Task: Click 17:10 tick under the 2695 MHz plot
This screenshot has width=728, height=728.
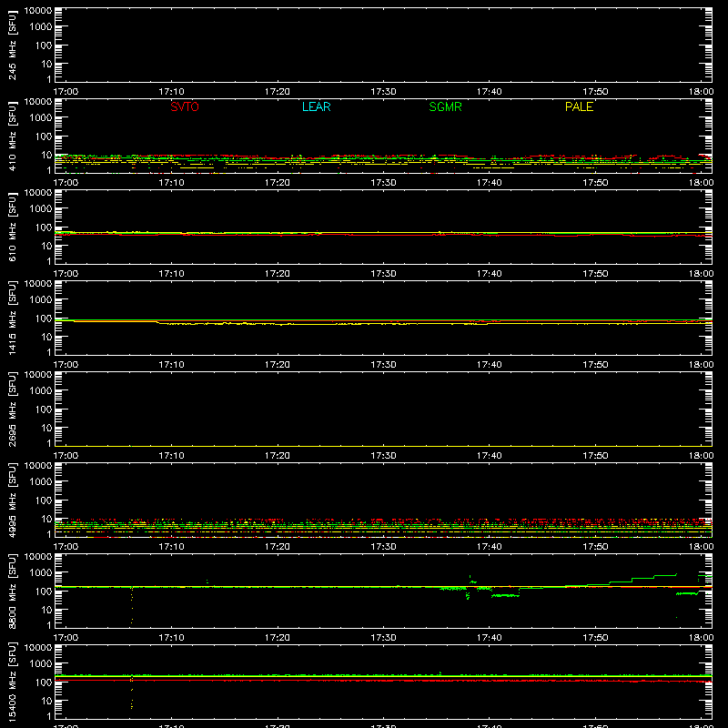Action: point(171,456)
